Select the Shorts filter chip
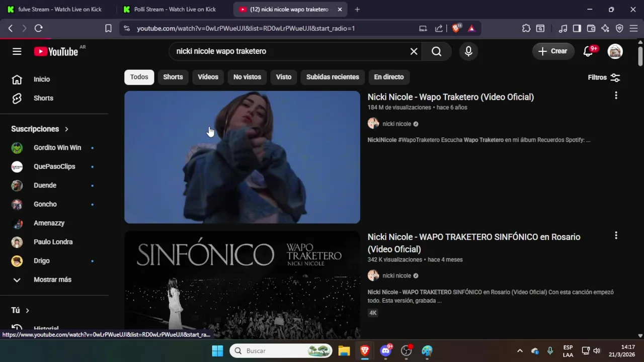The width and height of the screenshot is (644, 362). (x=173, y=77)
